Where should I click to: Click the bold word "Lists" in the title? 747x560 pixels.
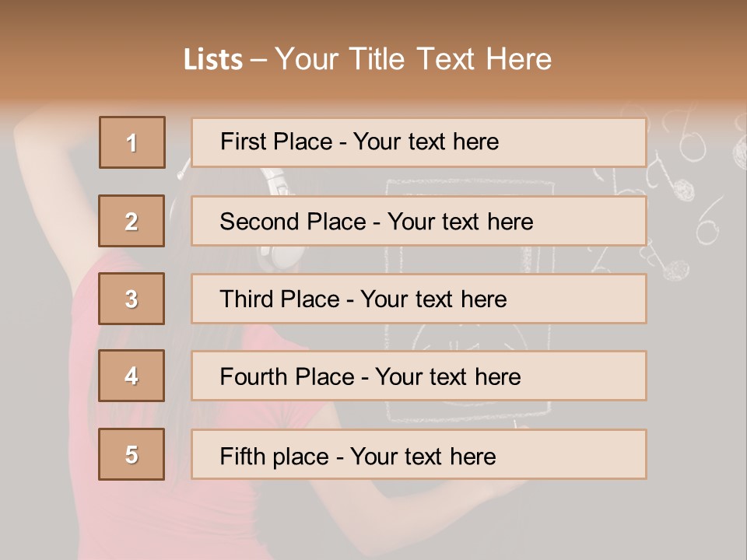coord(212,60)
